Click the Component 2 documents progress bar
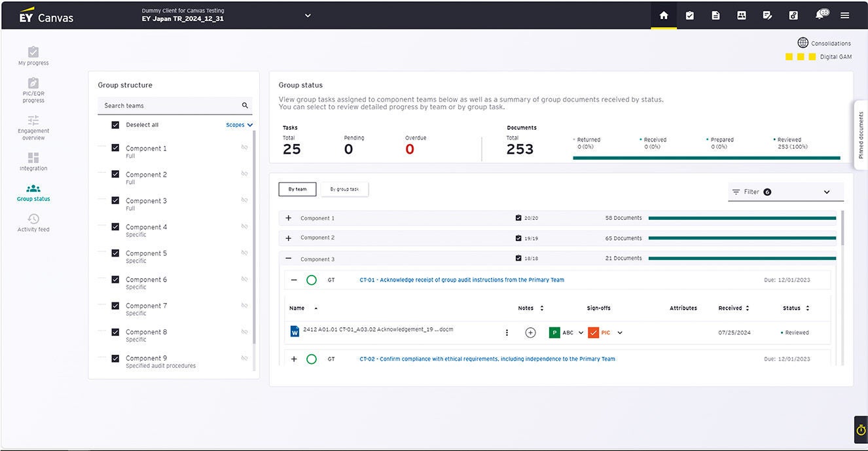This screenshot has width=868, height=451. (742, 238)
